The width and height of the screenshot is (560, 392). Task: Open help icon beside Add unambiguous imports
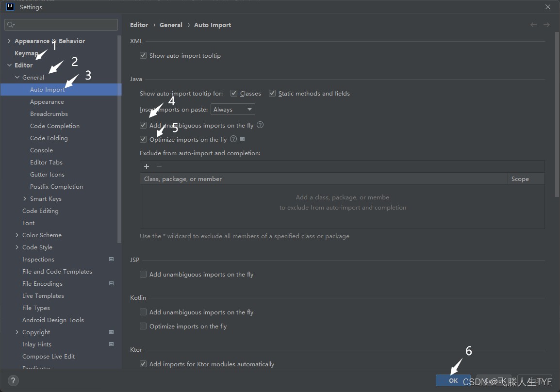coord(260,125)
